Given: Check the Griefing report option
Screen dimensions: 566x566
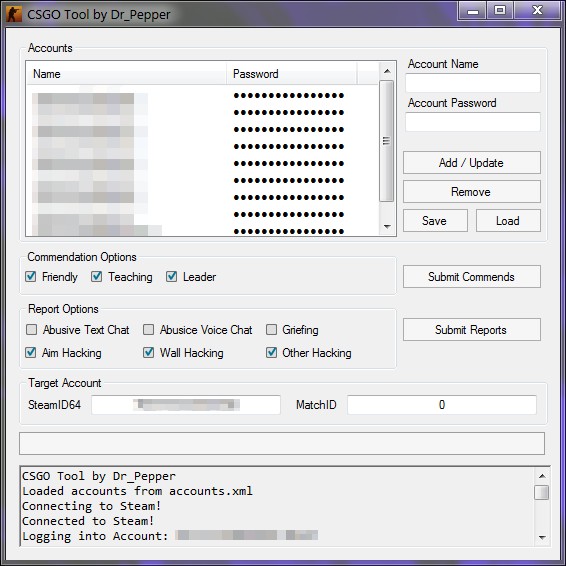Looking at the screenshot, I should click(271, 330).
